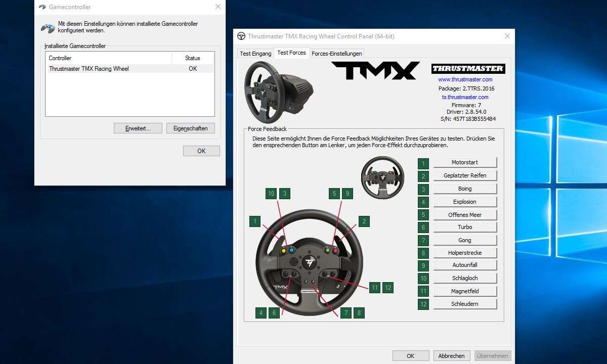Run the Explosion force effect
The width and height of the screenshot is (607, 364).
point(465,202)
